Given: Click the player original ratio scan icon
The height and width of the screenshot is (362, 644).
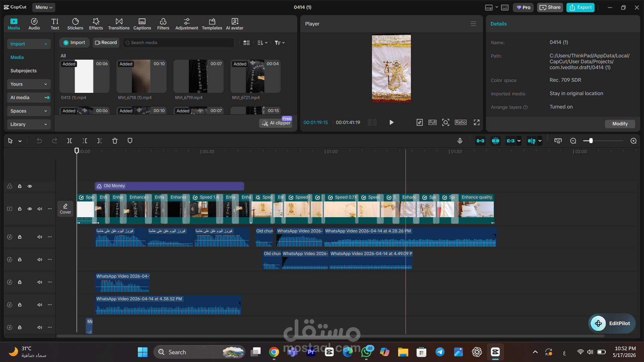Looking at the screenshot, I should point(445,122).
